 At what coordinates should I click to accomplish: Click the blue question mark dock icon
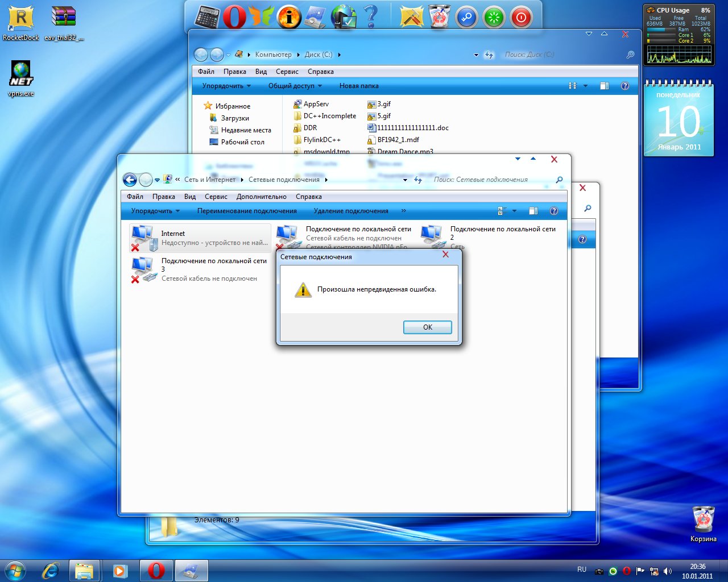(371, 17)
